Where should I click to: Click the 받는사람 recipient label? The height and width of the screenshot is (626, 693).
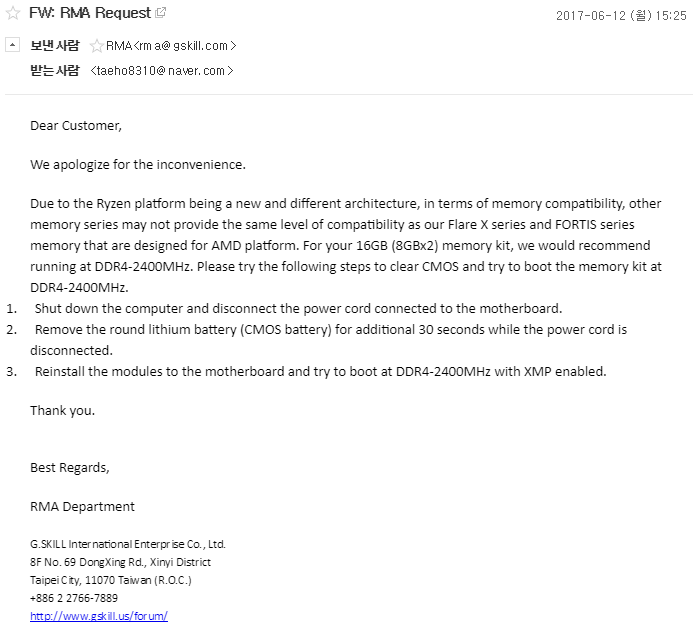pyautogui.click(x=55, y=71)
